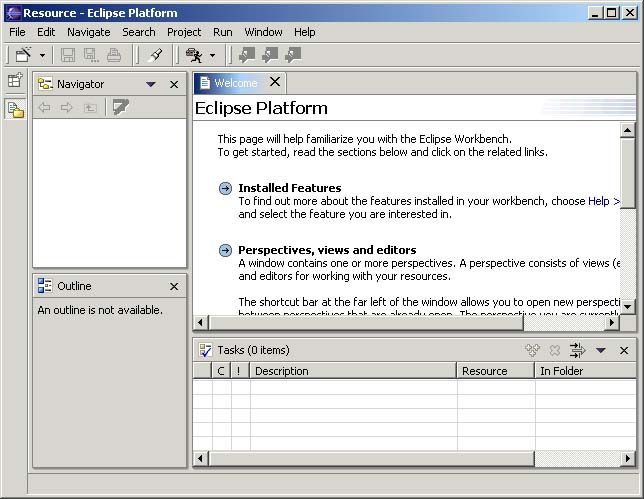Click the Outline view title icon
644x499 pixels.
[x=45, y=285]
